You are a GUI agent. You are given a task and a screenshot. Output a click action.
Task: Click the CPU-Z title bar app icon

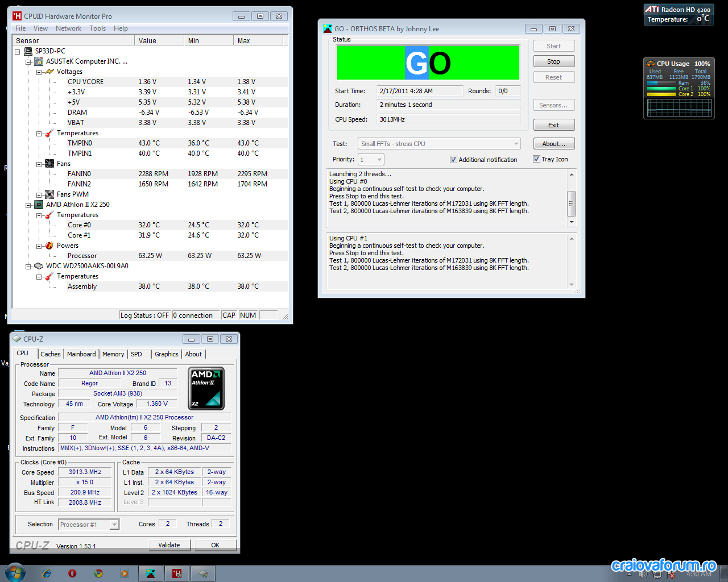17,339
